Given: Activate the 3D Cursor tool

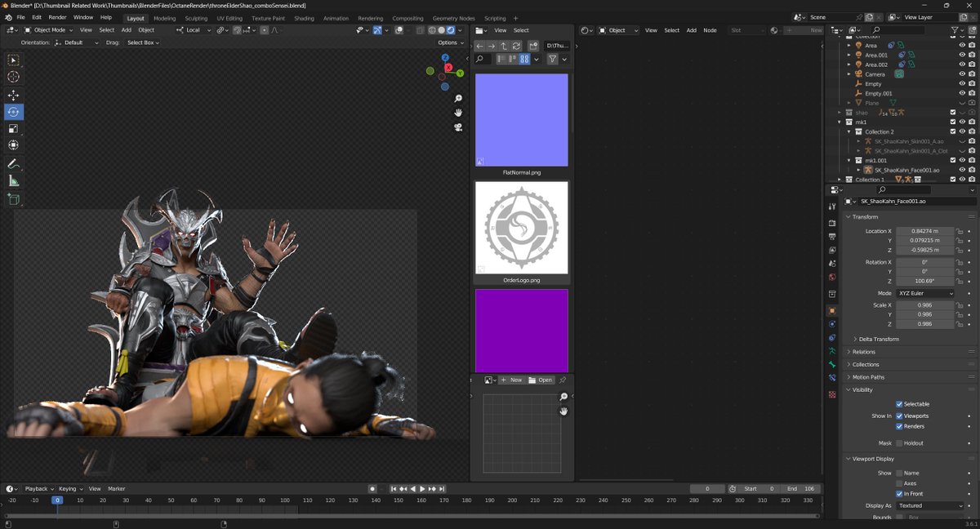Looking at the screenshot, I should 14,77.
